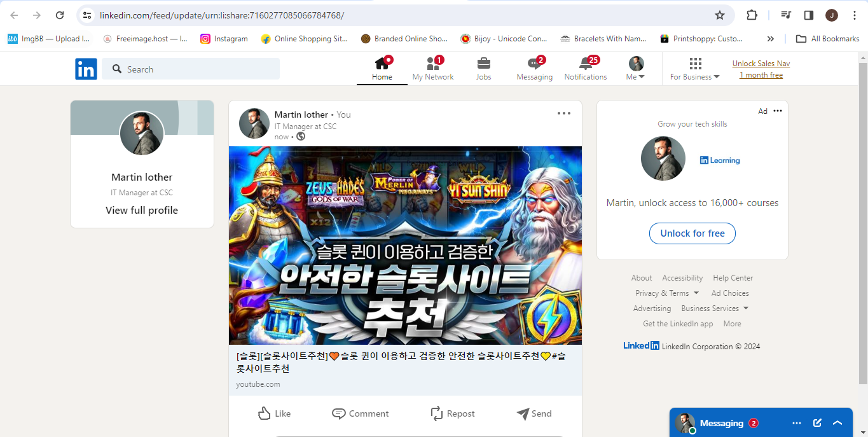868x437 pixels.
Task: Click the LinkedIn logo icon
Action: coord(86,69)
